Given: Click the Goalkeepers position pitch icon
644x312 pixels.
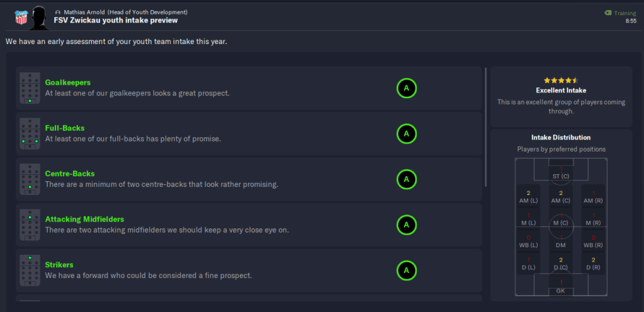Looking at the screenshot, I should click(x=30, y=88).
